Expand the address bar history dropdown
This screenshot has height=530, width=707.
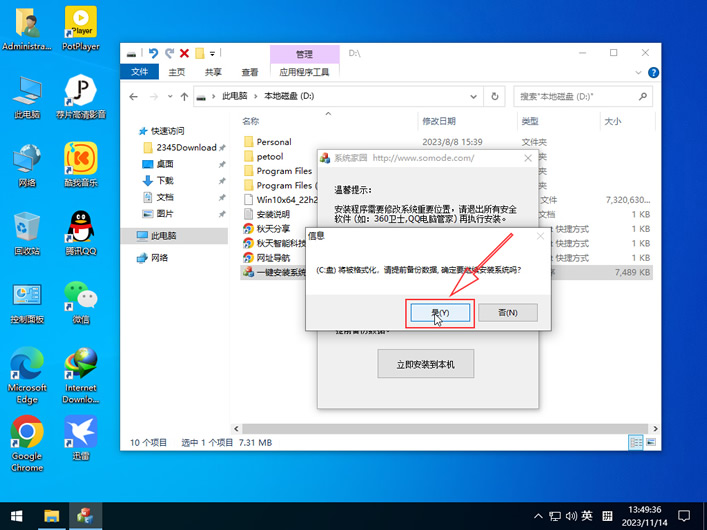[473, 97]
